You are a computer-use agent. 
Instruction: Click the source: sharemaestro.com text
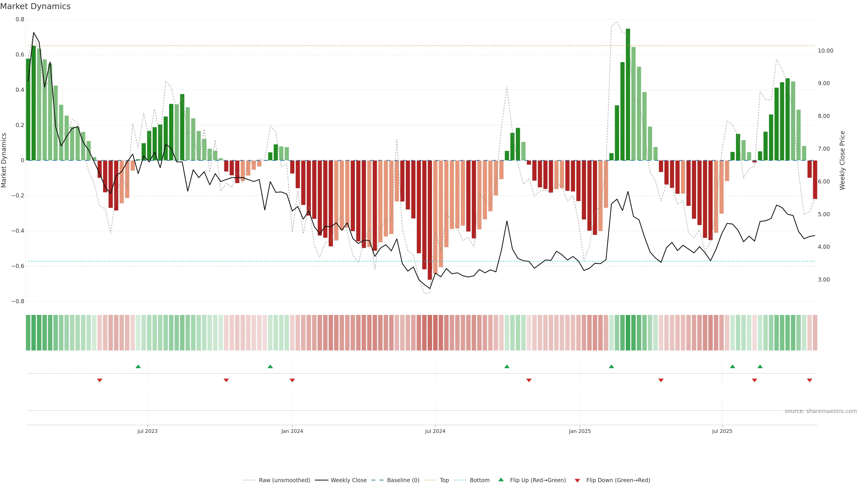(821, 411)
